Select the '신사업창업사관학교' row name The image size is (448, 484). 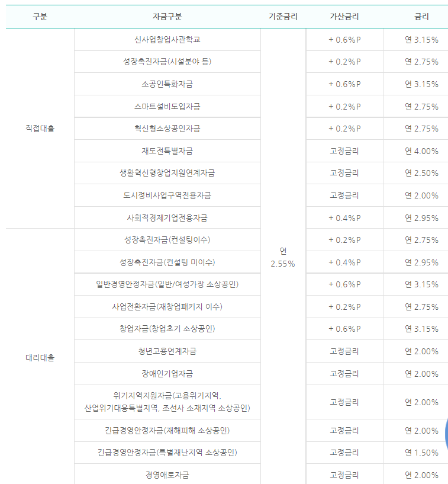pyautogui.click(x=167, y=40)
